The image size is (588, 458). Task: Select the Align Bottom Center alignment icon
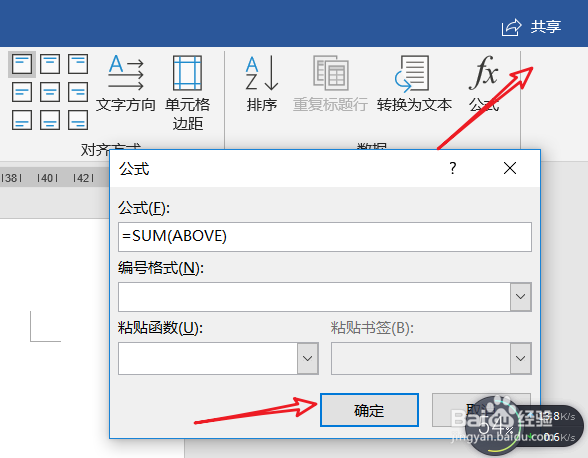pyautogui.click(x=50, y=120)
